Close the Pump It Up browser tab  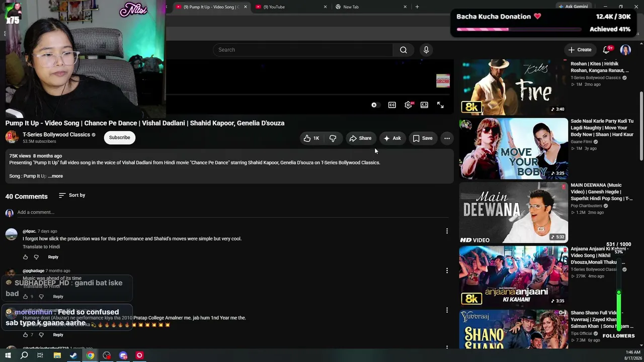pos(245,7)
